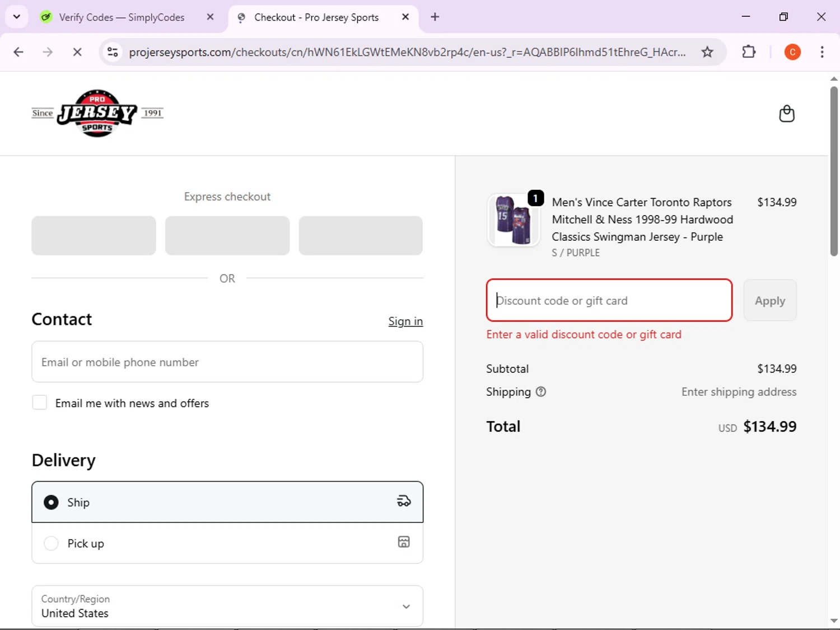Focus the Email or mobile phone number field
840x630 pixels.
coord(227,362)
